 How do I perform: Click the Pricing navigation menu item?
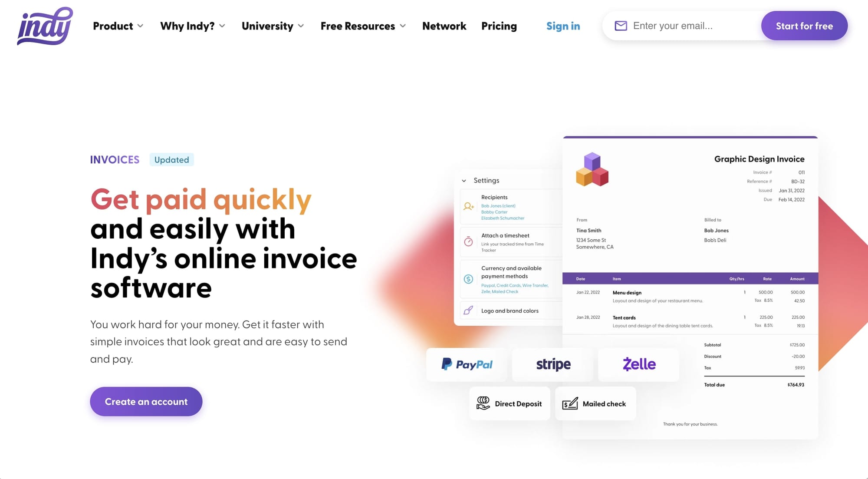(x=499, y=25)
